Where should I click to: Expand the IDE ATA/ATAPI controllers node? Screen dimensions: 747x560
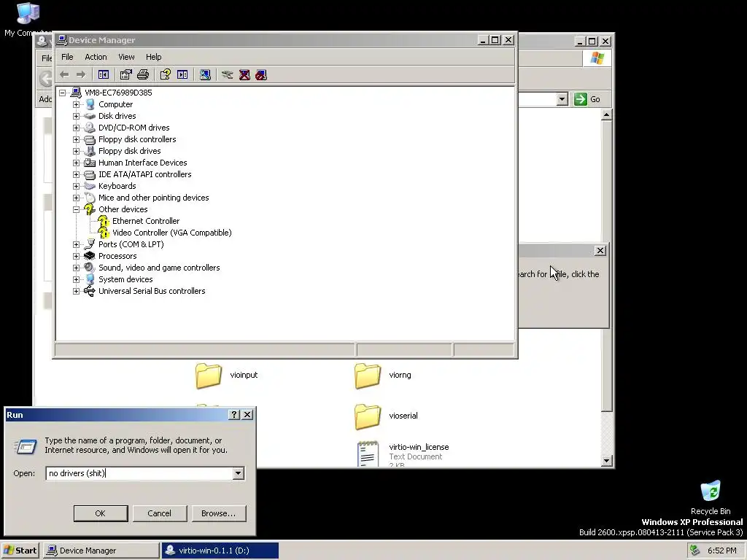[x=76, y=174]
